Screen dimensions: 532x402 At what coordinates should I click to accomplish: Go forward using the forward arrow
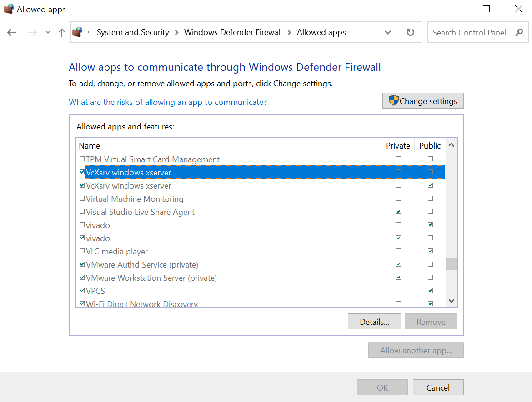point(32,33)
